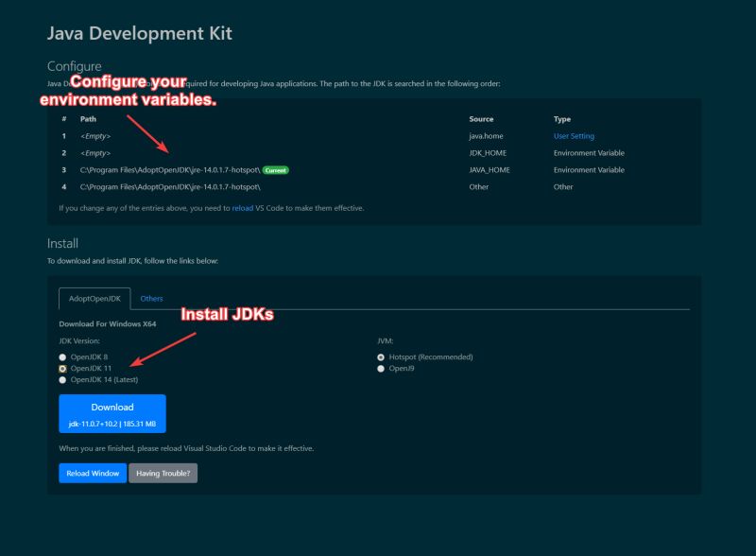The height and width of the screenshot is (556, 756).
Task: Click the green Current badge
Action: click(x=277, y=169)
